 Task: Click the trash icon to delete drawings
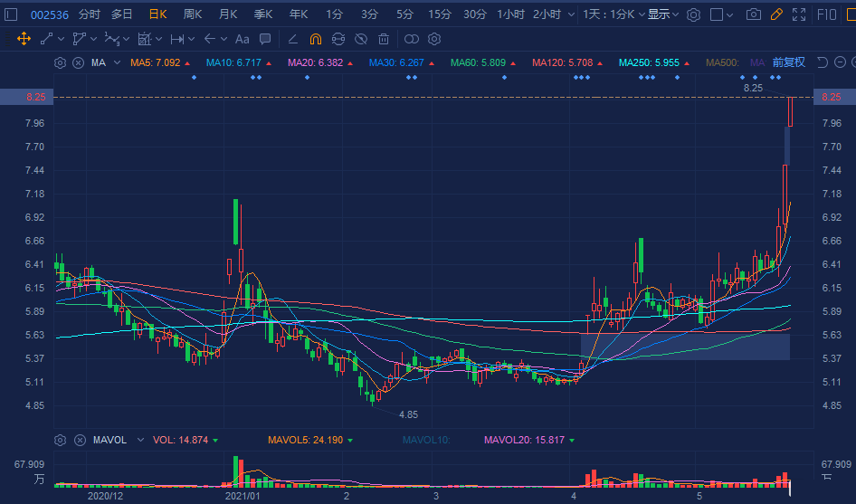384,39
